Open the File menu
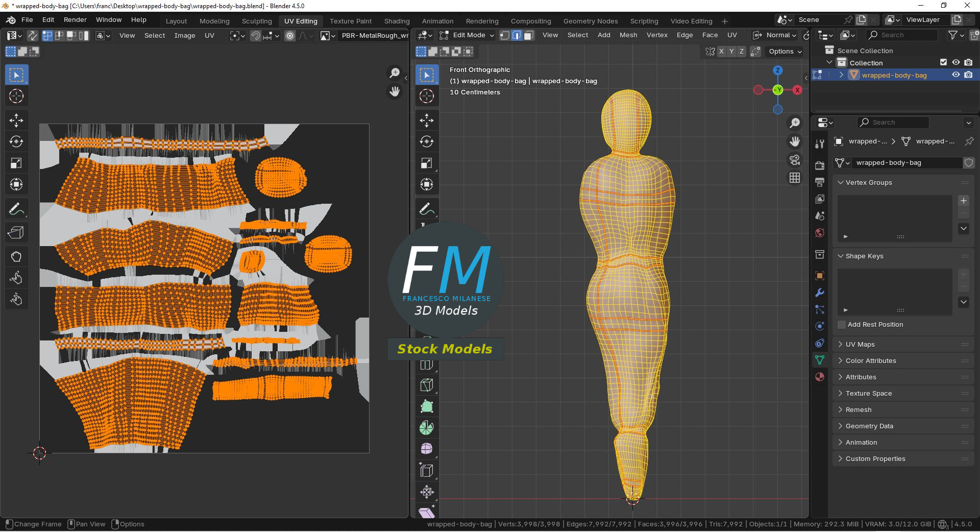 [27, 20]
